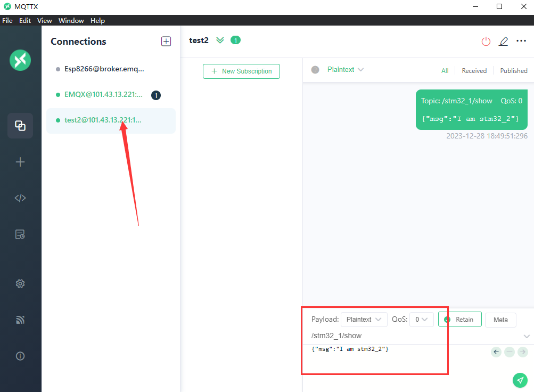The width and height of the screenshot is (534, 392).
Task: Open the QoS level dropdown
Action: (421, 320)
